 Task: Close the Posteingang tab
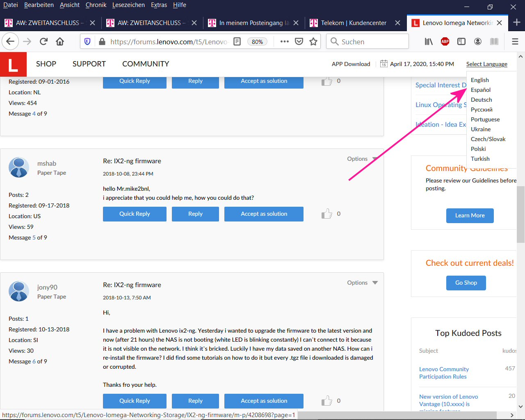pos(296,23)
